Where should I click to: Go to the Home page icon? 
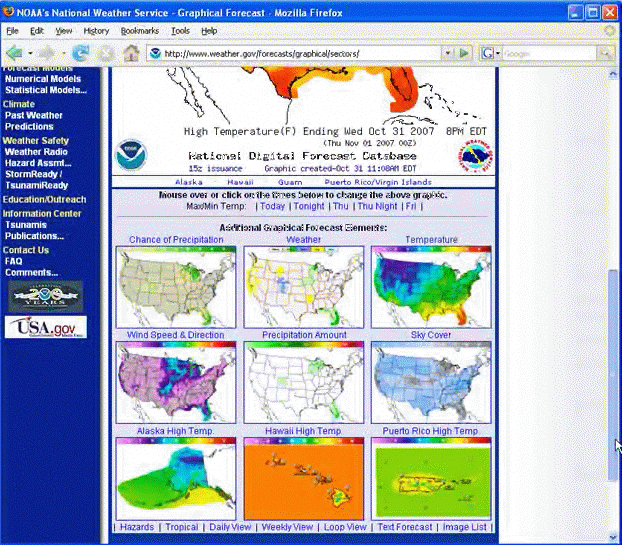point(131,53)
